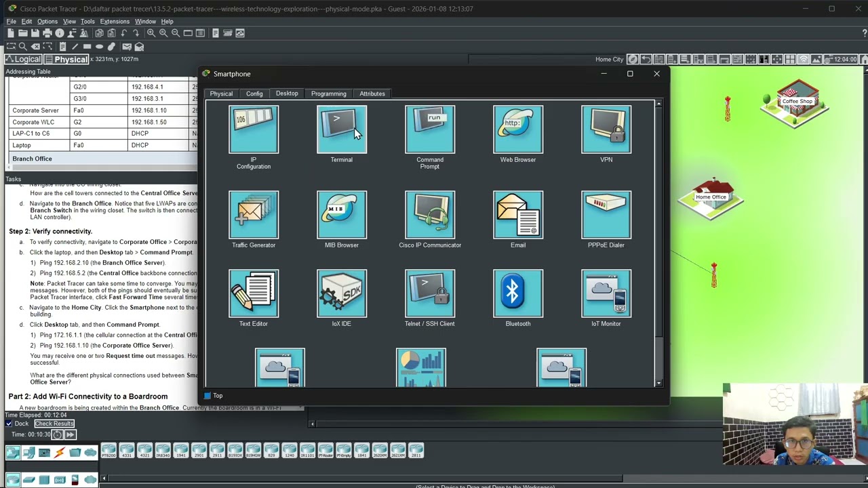Click the Redo arrow in the toolbar
This screenshot has height=488, width=868.
(136, 33)
